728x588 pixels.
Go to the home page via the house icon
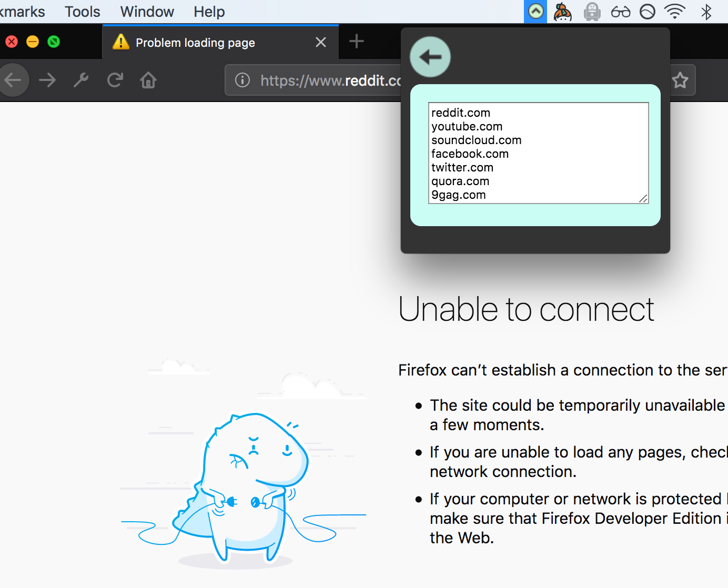(x=148, y=80)
